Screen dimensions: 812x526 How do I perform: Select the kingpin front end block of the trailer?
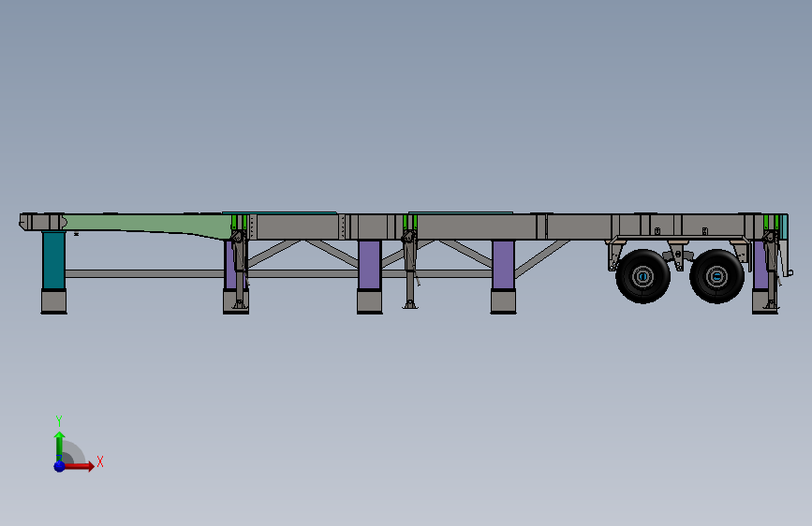[42, 222]
